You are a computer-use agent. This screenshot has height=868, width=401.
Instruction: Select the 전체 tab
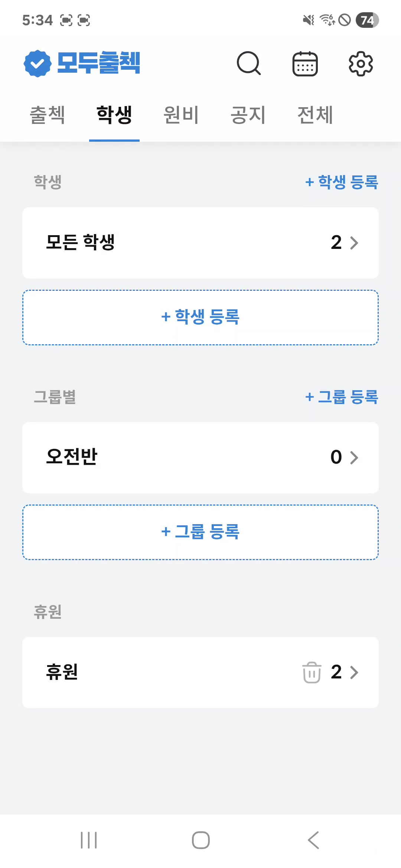(315, 115)
